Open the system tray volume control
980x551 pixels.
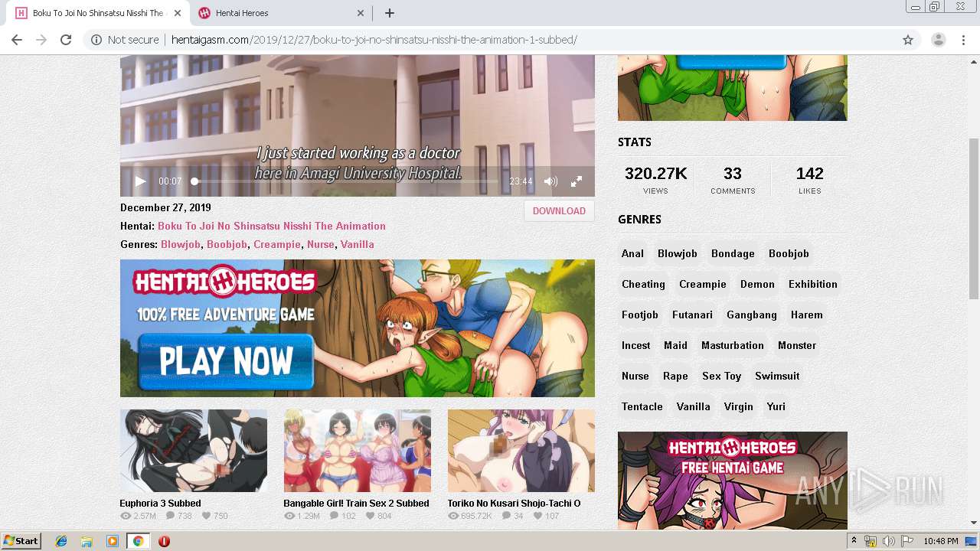[x=888, y=541]
